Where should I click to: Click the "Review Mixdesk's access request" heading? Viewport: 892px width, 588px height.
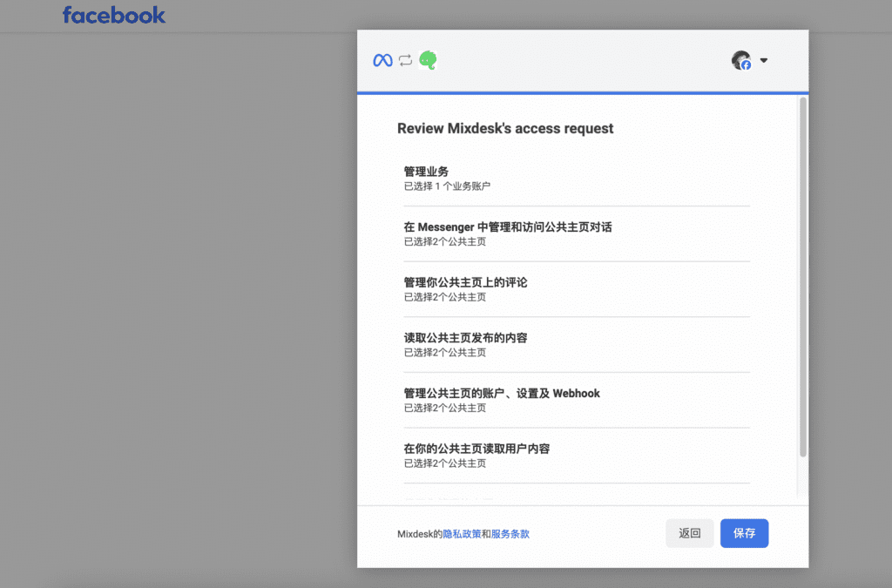tap(505, 129)
